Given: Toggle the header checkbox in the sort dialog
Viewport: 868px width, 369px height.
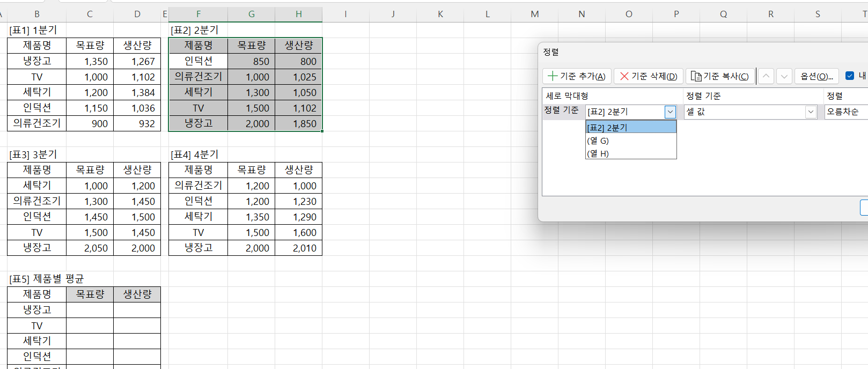Looking at the screenshot, I should pos(850,76).
